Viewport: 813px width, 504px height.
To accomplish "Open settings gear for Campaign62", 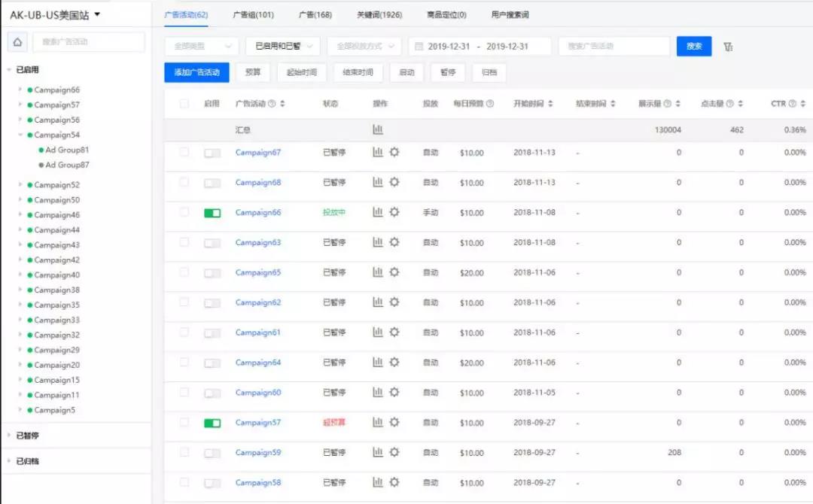I will 394,302.
